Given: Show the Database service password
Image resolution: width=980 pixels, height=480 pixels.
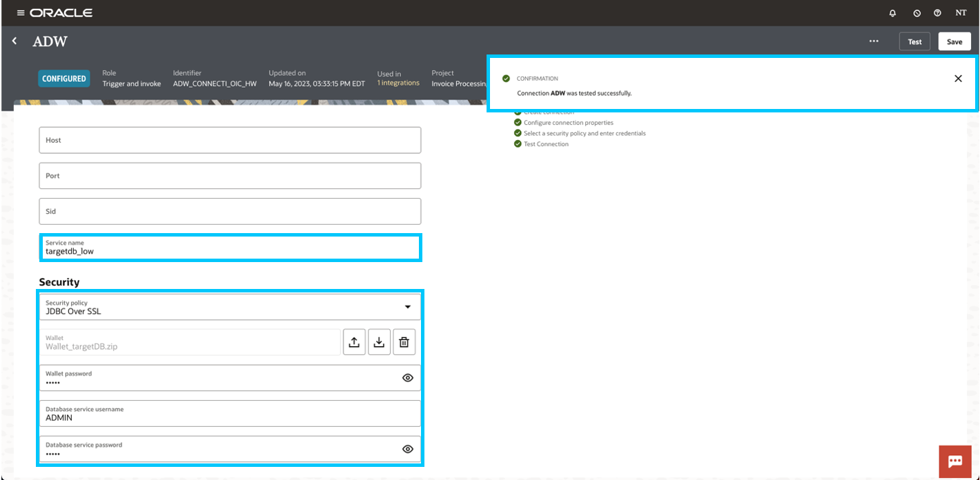Looking at the screenshot, I should (408, 449).
